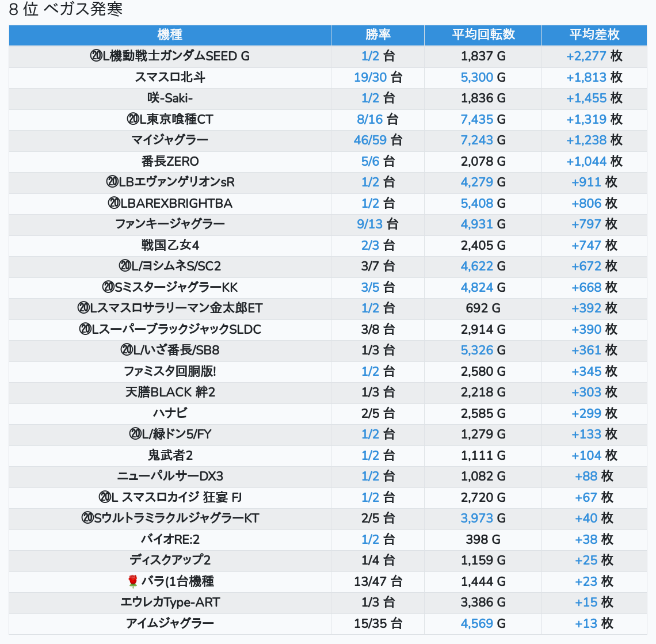Image resolution: width=656 pixels, height=644 pixels.
Task: Click the rose icon beside バラ(1台機種
Action: coord(132,581)
